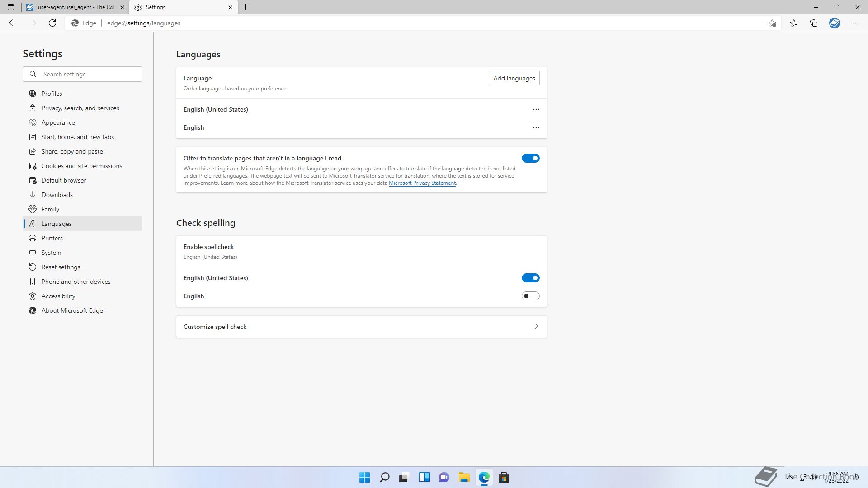868x488 pixels.
Task: Expand Customize spell check
Action: [362, 327]
